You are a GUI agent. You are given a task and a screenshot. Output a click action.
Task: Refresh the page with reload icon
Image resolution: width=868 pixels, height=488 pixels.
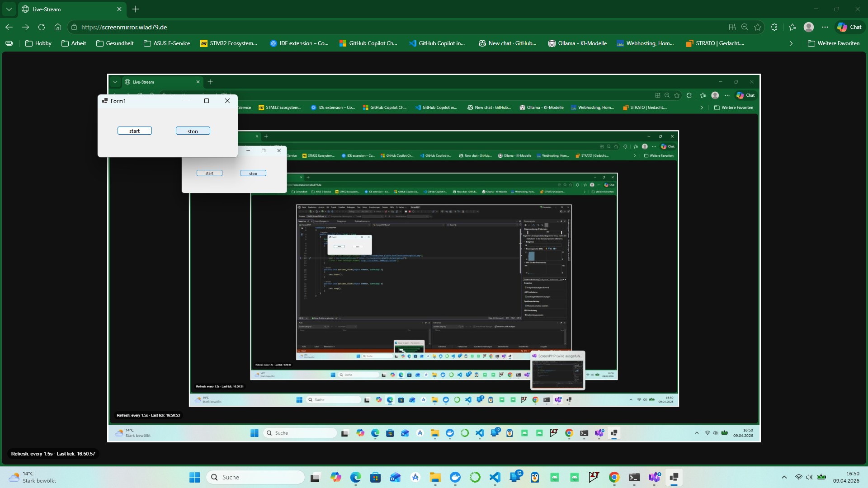[42, 27]
